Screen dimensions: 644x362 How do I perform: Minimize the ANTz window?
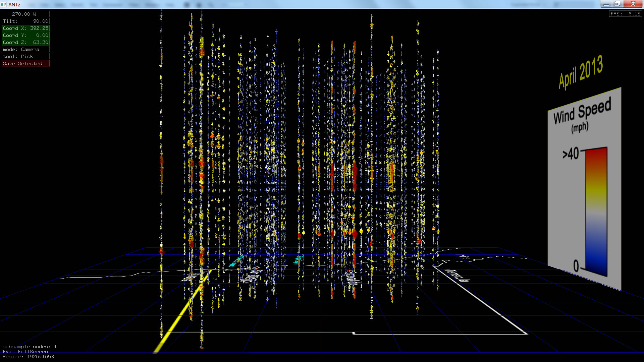pyautogui.click(x=606, y=4)
